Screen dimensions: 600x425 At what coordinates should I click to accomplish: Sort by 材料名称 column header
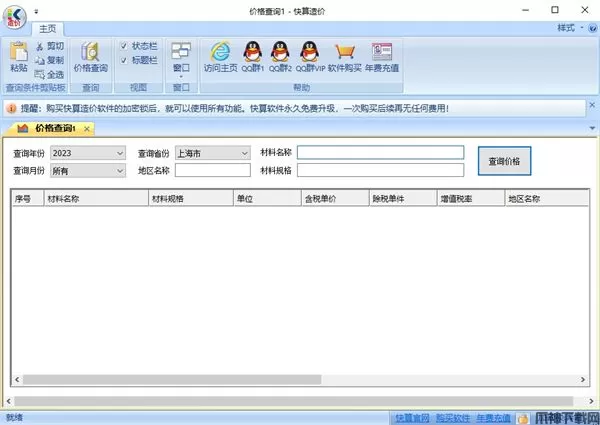tap(96, 199)
